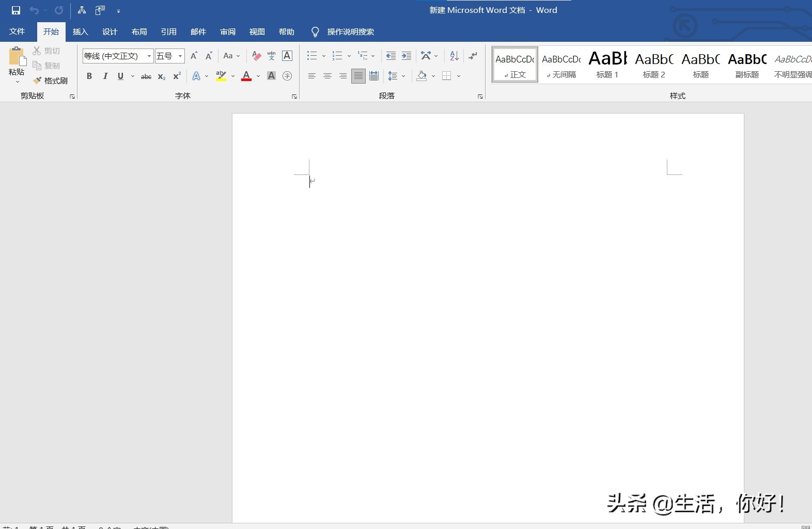Viewport: 812px width, 529px height.
Task: Open the clipboard pane launcher
Action: [72, 97]
